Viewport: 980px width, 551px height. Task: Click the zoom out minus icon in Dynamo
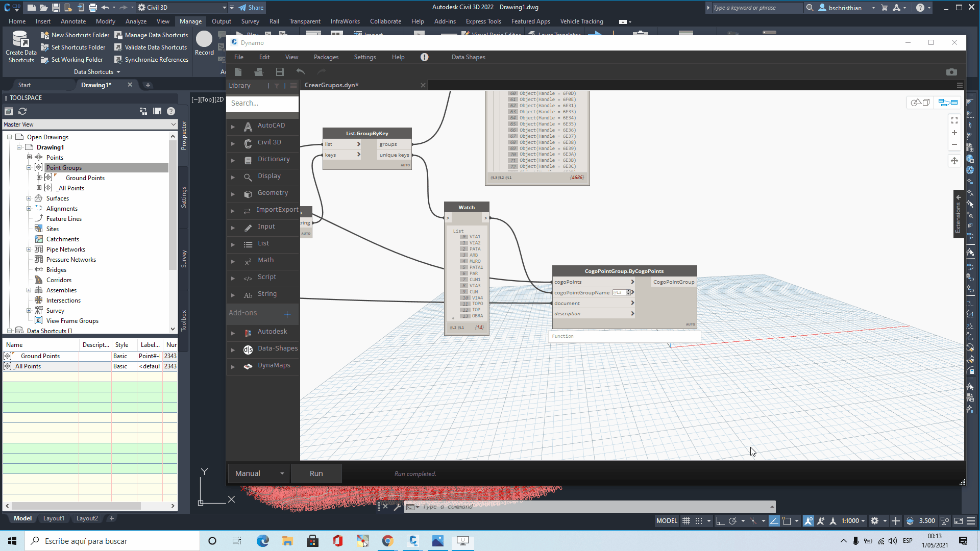[954, 144]
